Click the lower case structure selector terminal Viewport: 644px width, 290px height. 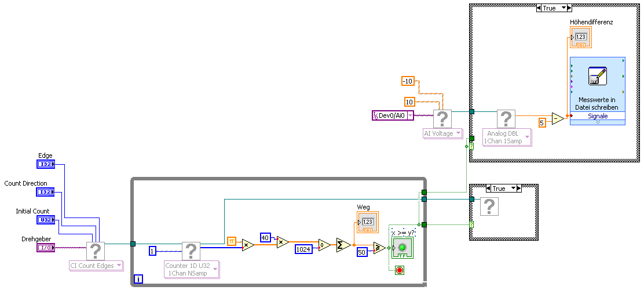472,224
